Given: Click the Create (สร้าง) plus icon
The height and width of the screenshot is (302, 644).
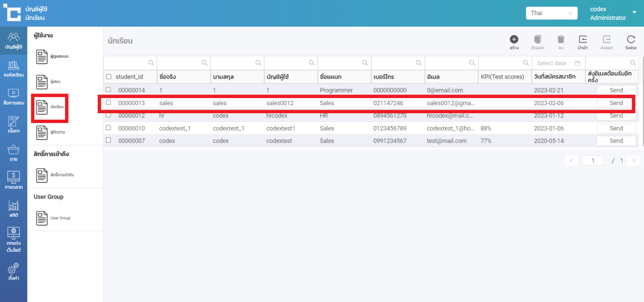Looking at the screenshot, I should pos(514,40).
